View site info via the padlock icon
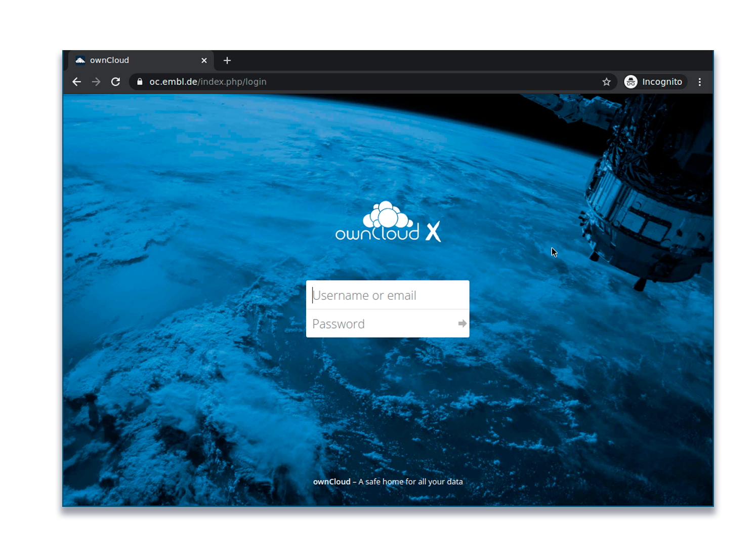This screenshot has height=557, width=756. click(x=140, y=82)
